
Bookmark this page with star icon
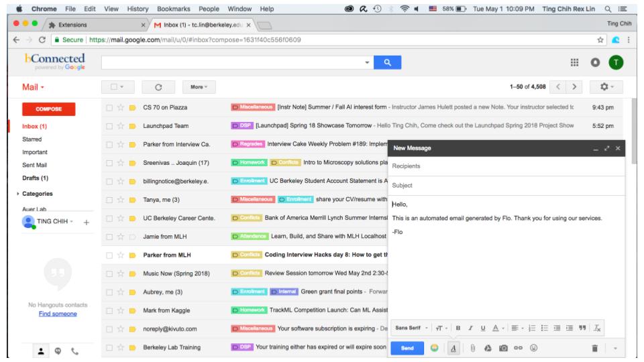pyautogui.click(x=600, y=40)
